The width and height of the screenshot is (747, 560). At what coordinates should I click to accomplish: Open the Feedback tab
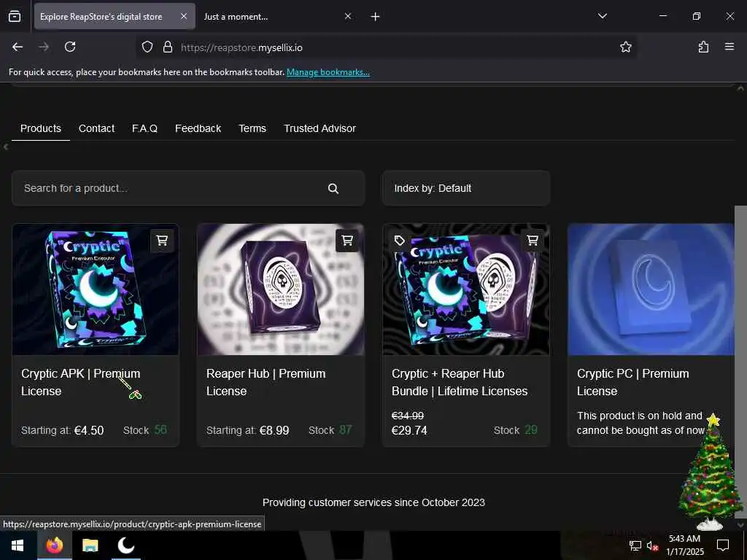[x=198, y=128]
